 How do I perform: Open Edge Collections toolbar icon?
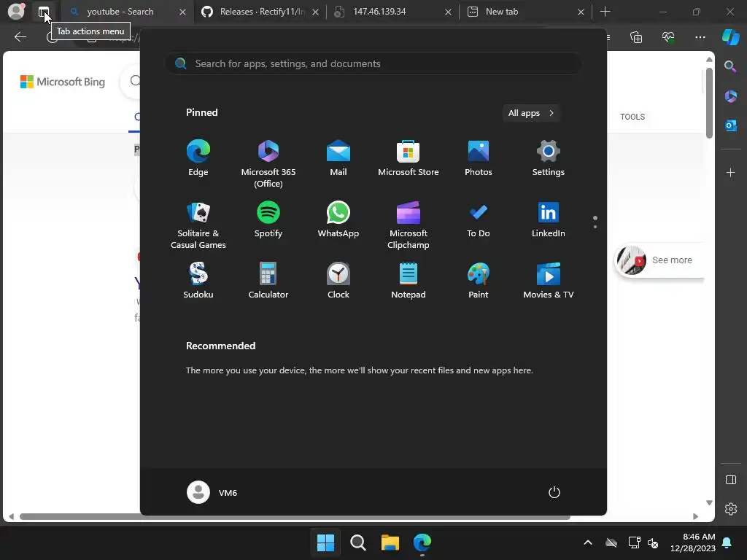(636, 37)
